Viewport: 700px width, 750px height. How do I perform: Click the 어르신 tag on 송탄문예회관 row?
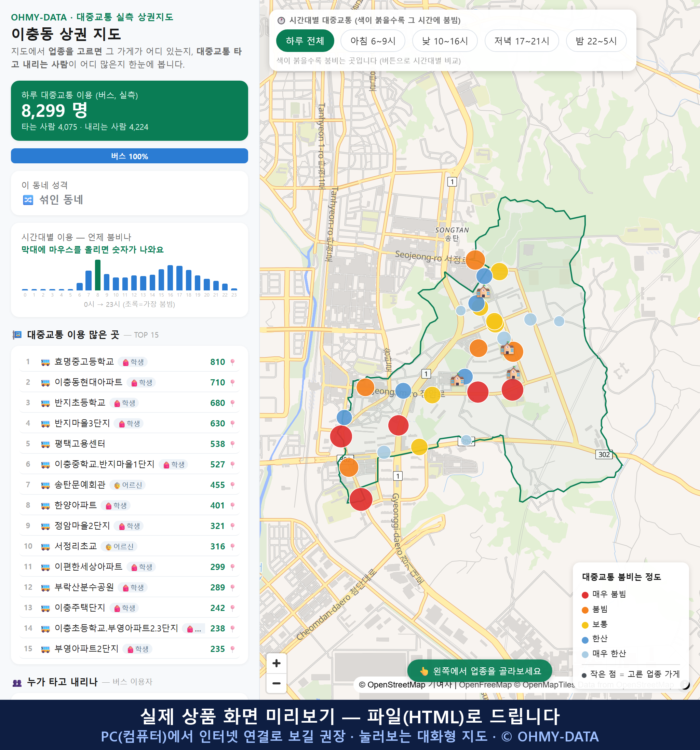pyautogui.click(x=127, y=485)
